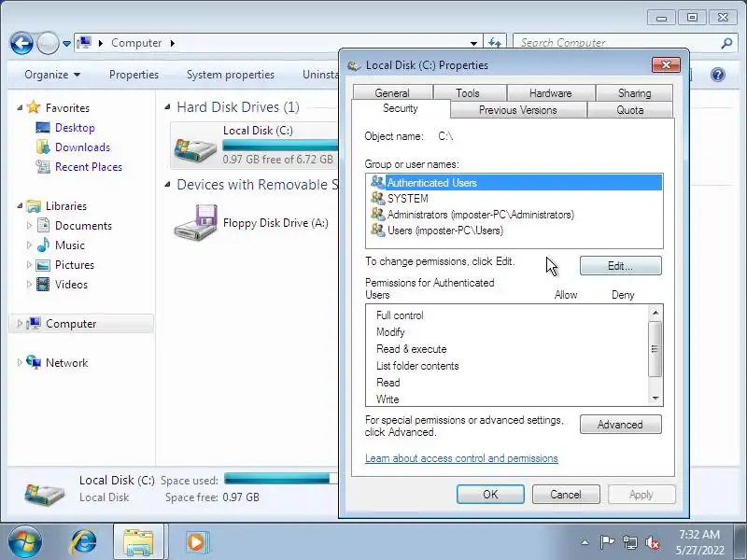Click the Edit... permissions button
The image size is (747, 560).
coord(620,266)
